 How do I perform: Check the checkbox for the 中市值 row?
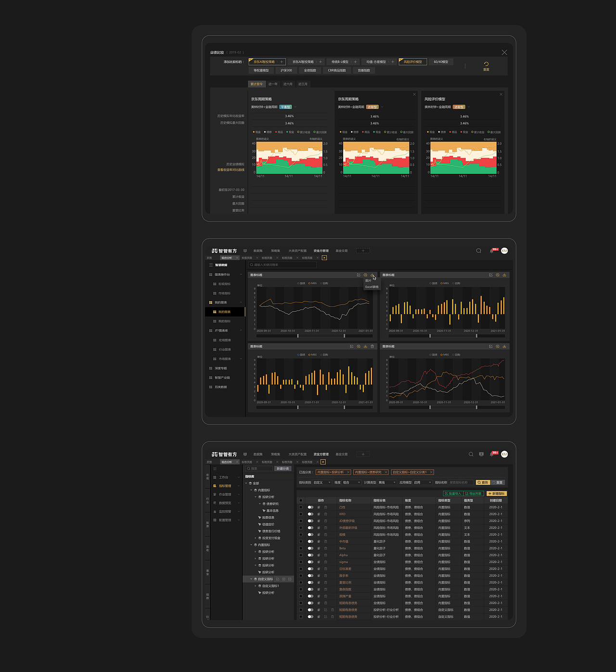coord(301,541)
